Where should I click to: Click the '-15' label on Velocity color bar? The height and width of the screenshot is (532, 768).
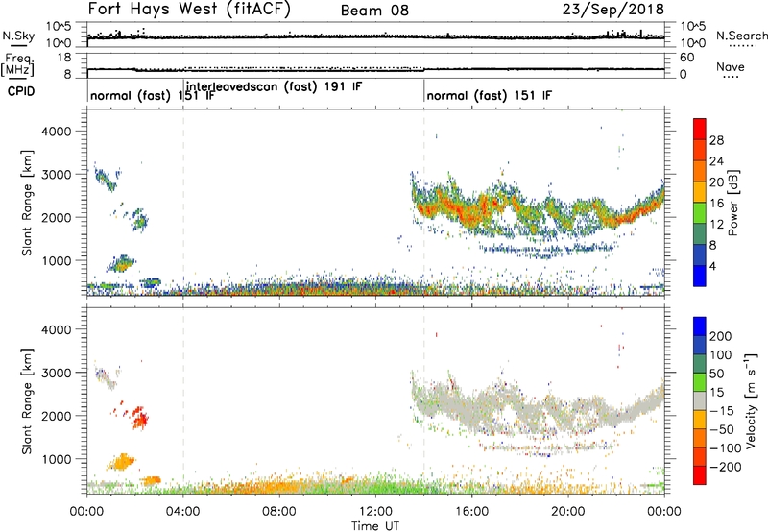[722, 411]
